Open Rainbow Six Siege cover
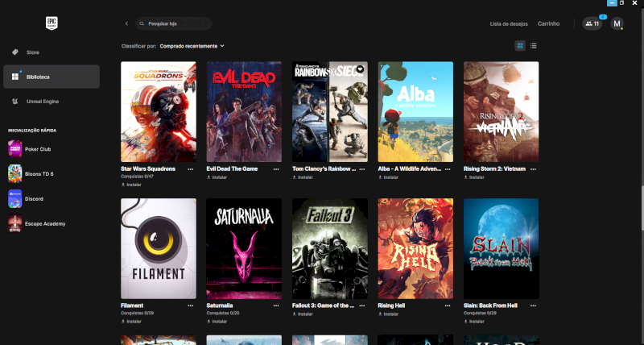 pyautogui.click(x=330, y=111)
